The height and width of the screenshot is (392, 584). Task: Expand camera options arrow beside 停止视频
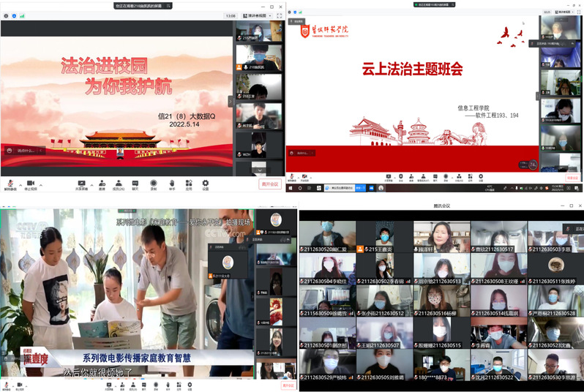tap(39, 182)
